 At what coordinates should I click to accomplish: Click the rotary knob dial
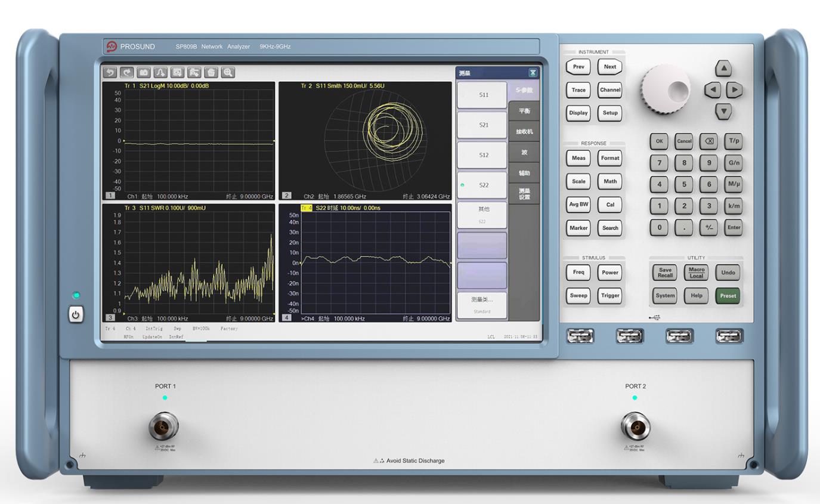[x=666, y=89]
